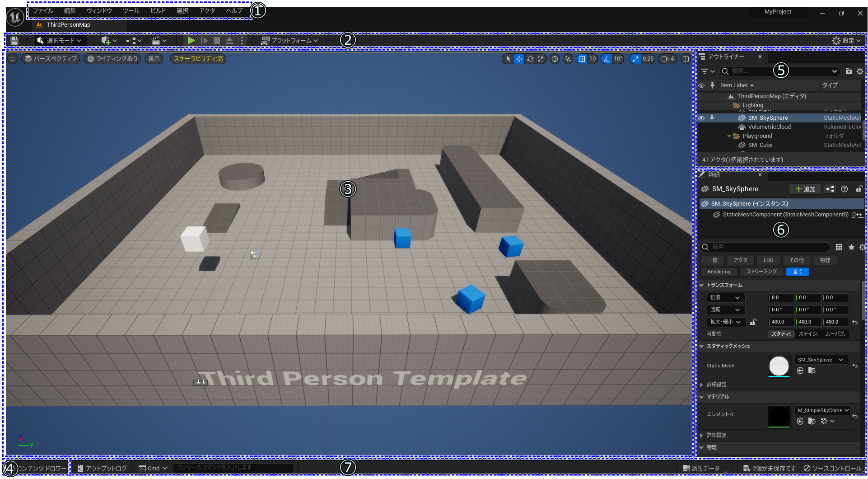The width and height of the screenshot is (868, 479).
Task: Collapse the Playground folder in the outliner
Action: point(729,136)
